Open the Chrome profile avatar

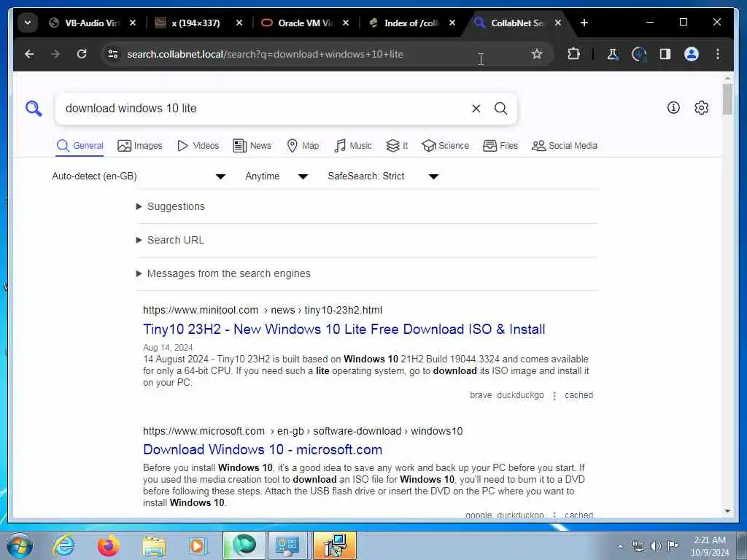pyautogui.click(x=692, y=54)
